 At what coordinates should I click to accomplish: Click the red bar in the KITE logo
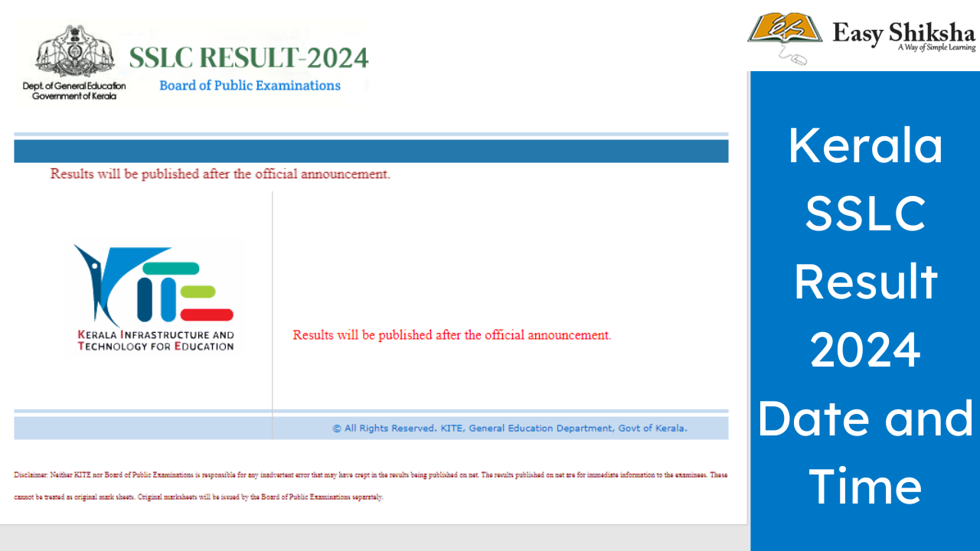207,314
